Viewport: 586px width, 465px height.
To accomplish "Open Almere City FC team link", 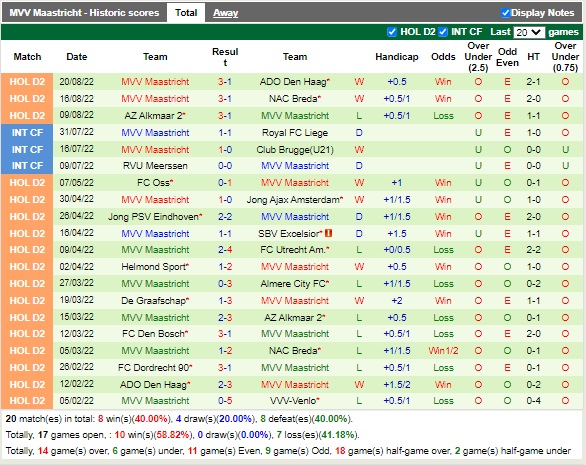I will (x=293, y=284).
